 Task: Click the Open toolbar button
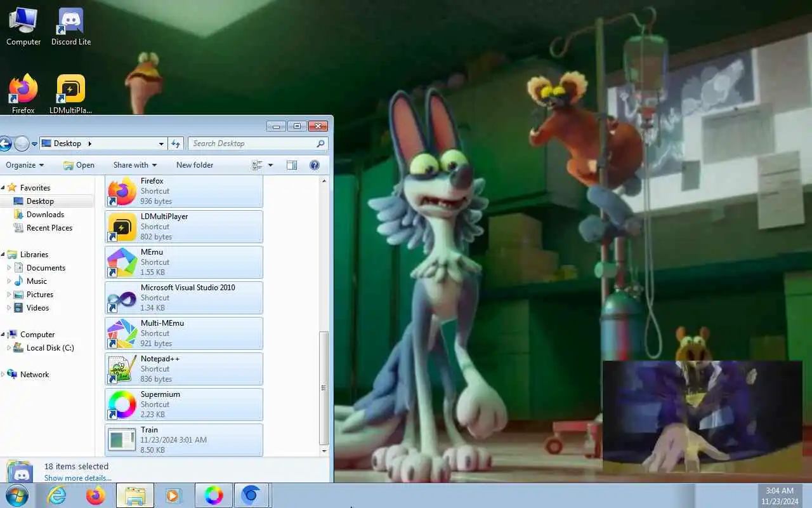(79, 165)
